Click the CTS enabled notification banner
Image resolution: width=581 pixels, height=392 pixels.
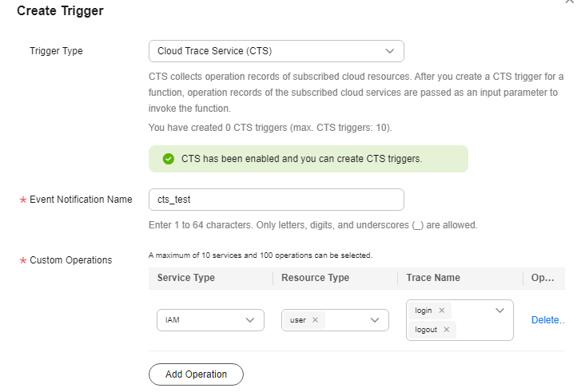point(308,159)
